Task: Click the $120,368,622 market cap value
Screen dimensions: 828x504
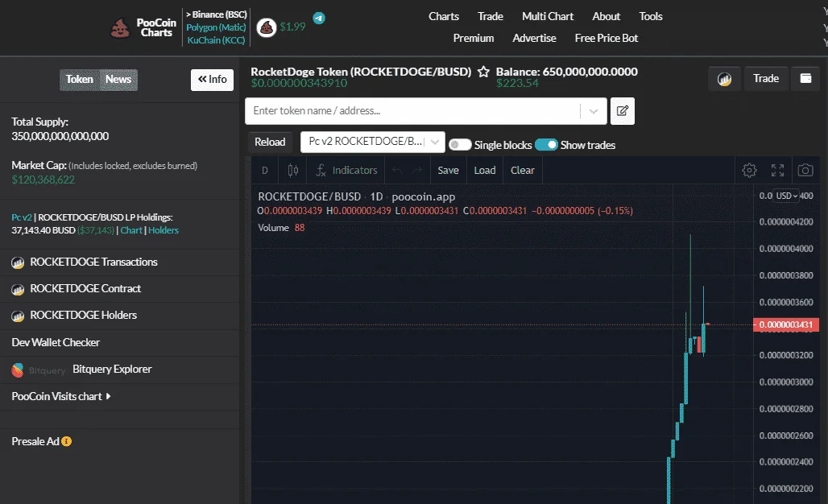Action: [43, 180]
